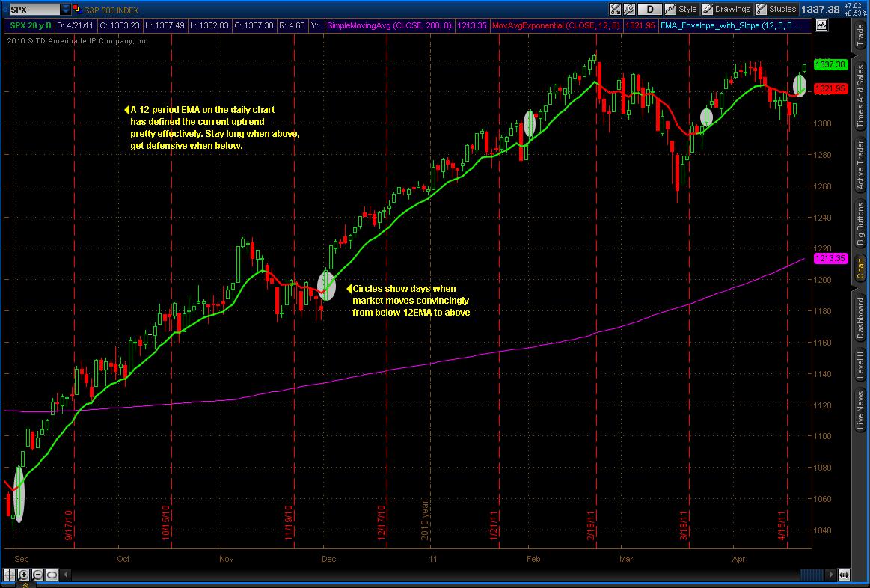Viewport: 870px width, 588px height.
Task: Click the 11/19/10 expiration date marker
Action: coord(289,522)
